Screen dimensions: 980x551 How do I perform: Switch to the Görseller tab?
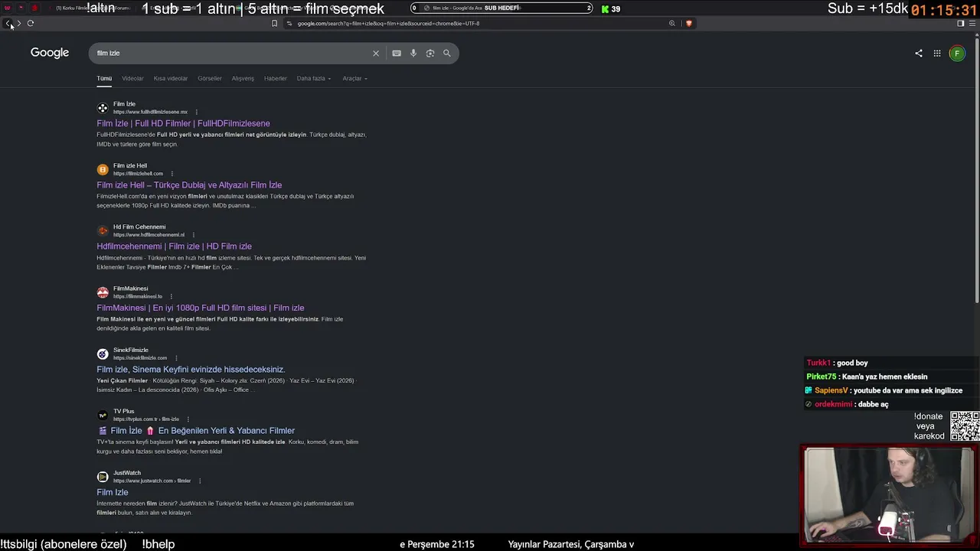(x=210, y=78)
